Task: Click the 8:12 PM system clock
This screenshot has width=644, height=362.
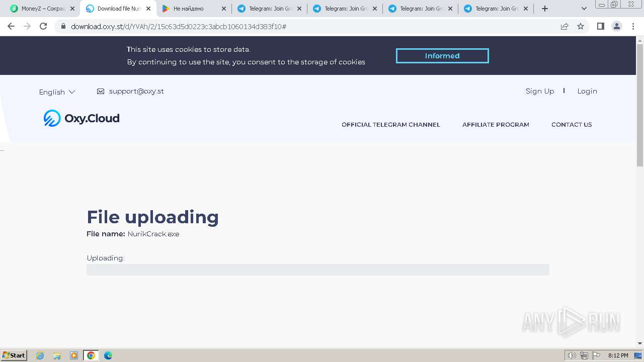Action: [x=618, y=355]
